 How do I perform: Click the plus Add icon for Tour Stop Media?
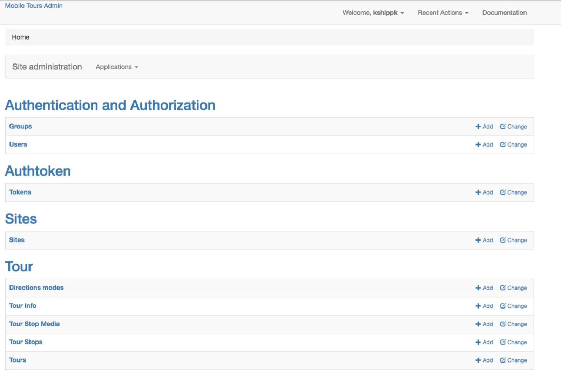click(x=478, y=324)
